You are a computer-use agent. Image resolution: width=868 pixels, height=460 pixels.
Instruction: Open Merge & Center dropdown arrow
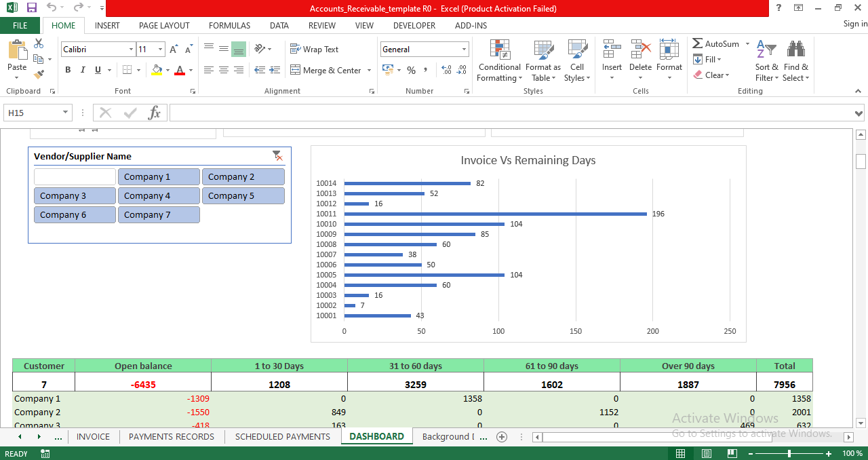pos(369,70)
